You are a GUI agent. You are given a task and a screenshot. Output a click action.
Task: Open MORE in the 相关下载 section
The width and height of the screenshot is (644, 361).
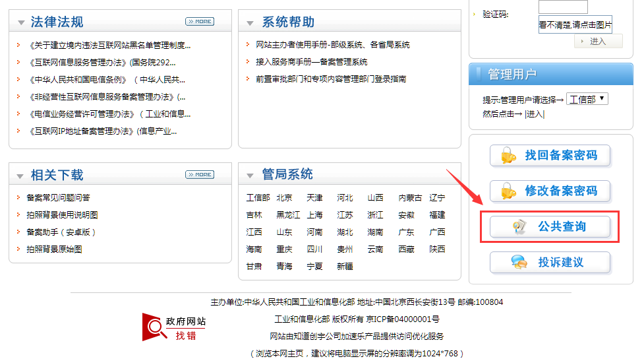point(199,175)
